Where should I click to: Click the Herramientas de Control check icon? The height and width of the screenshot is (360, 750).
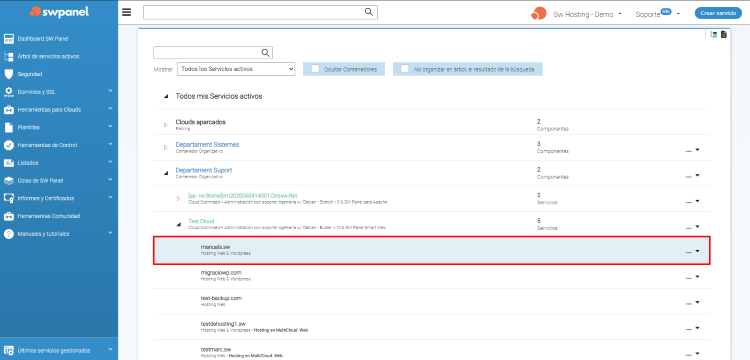click(8, 145)
